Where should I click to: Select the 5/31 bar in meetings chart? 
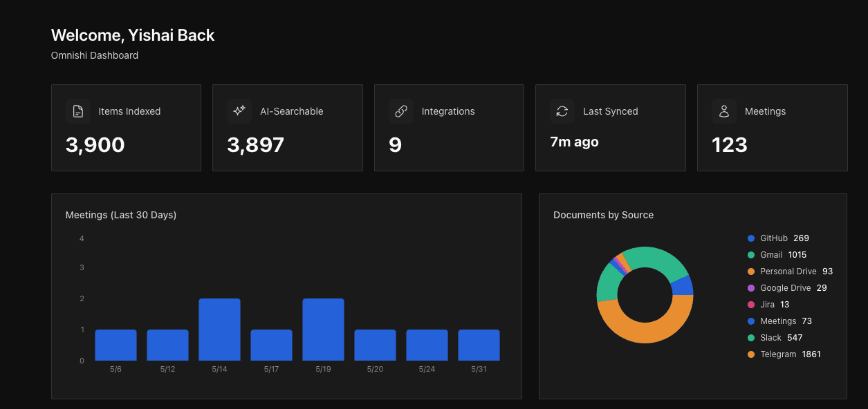coord(479,345)
